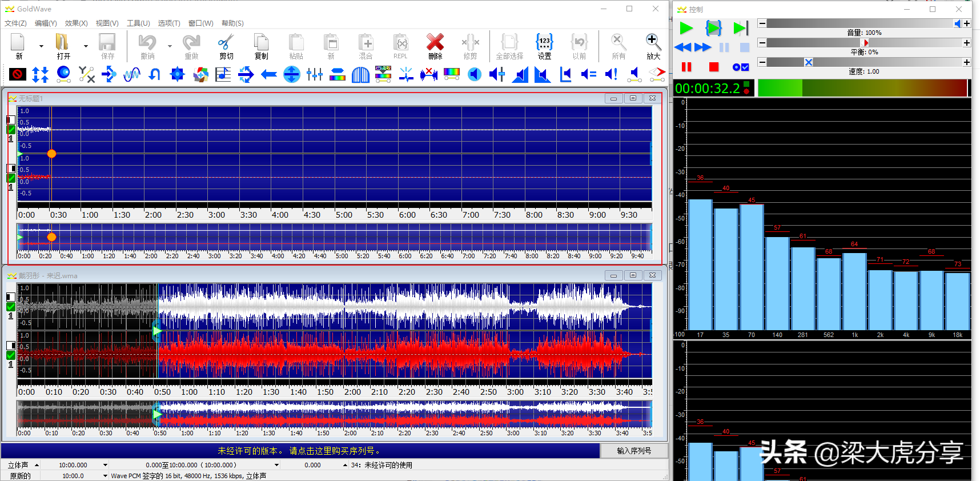Decrease volume with minus button
The height and width of the screenshot is (481, 980).
[762, 23]
